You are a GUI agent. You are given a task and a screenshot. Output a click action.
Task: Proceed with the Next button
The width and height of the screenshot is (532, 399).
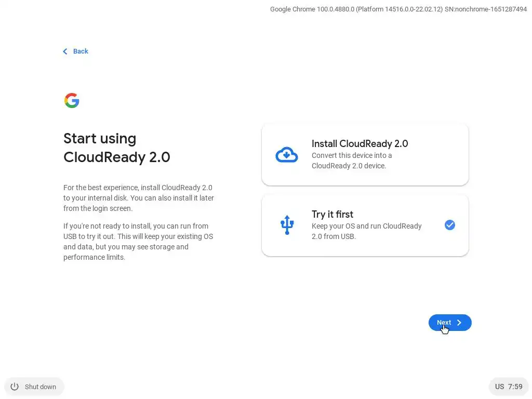click(450, 322)
